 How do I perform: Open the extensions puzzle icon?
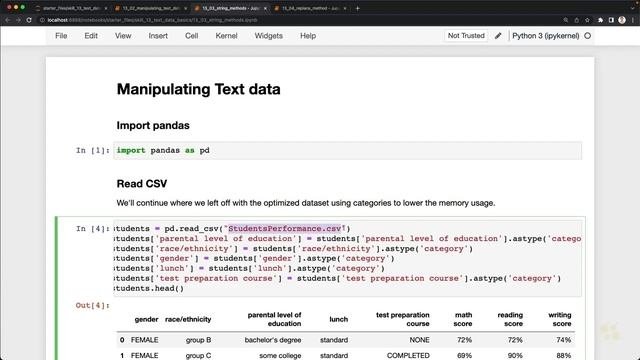tap(600, 20)
